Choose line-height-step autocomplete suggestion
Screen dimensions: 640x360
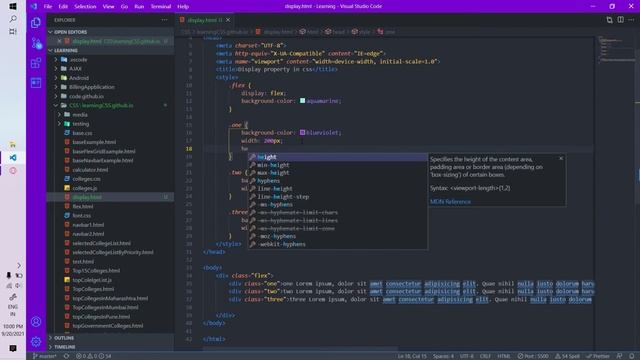tap(338, 197)
